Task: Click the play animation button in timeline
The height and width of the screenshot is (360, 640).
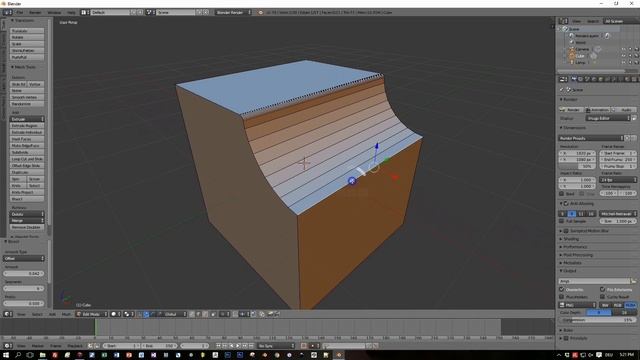Action: pos(238,346)
